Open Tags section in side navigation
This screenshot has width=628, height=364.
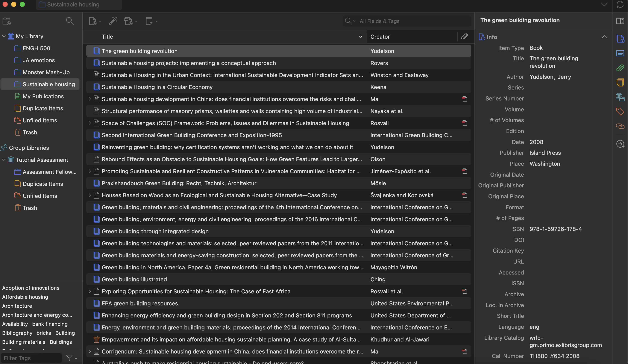point(620,111)
